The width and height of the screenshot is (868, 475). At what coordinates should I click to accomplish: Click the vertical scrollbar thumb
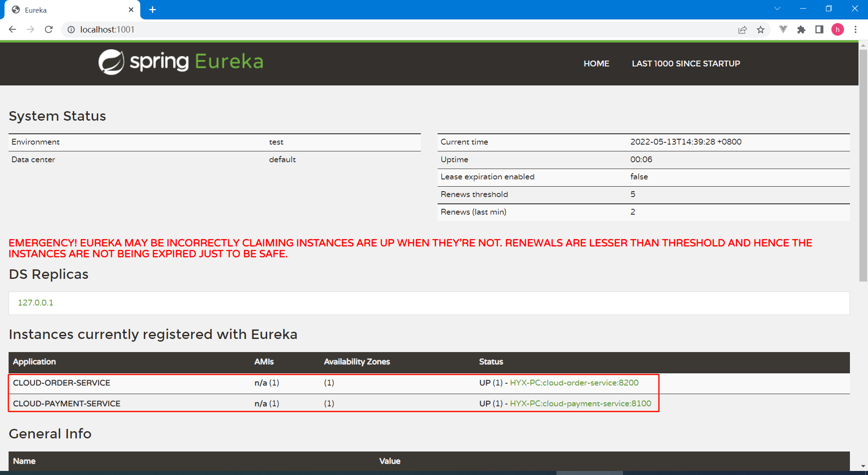863,165
